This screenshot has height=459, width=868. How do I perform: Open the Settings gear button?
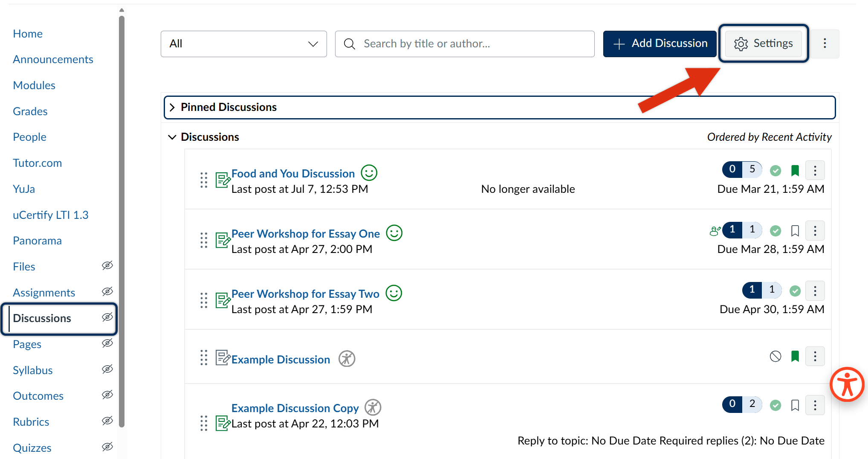[763, 44]
